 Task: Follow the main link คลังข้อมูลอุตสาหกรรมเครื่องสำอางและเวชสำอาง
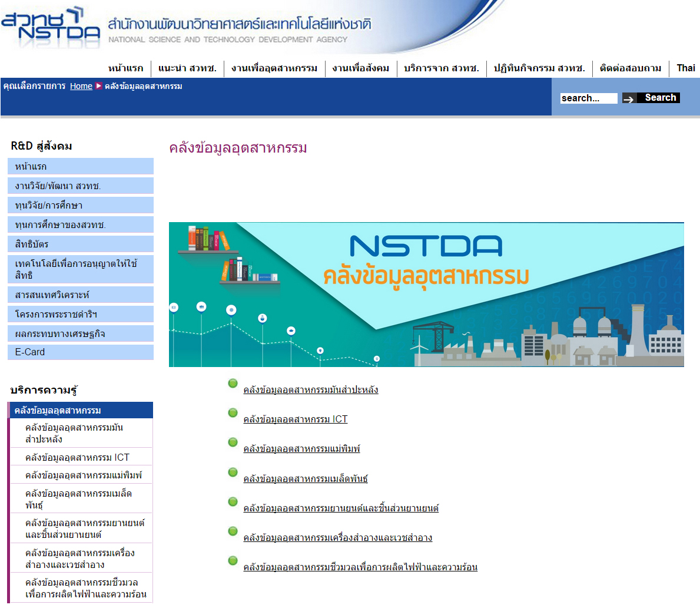[338, 537]
